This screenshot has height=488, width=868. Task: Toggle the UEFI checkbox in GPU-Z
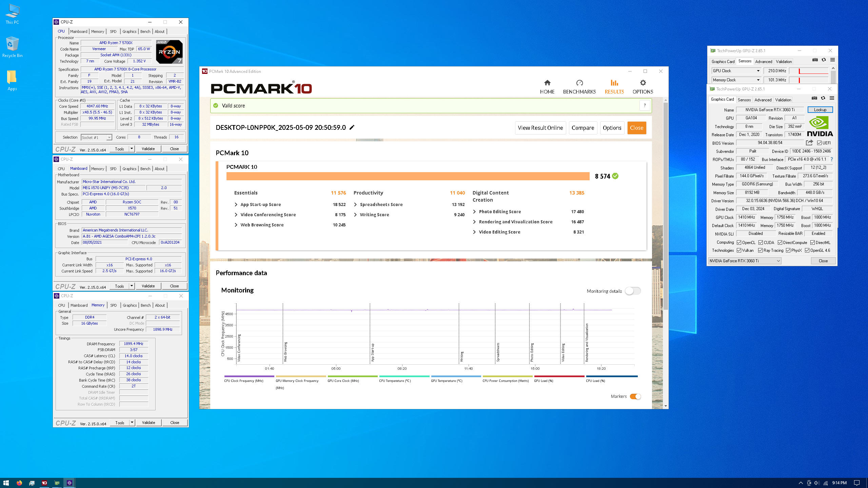click(819, 143)
